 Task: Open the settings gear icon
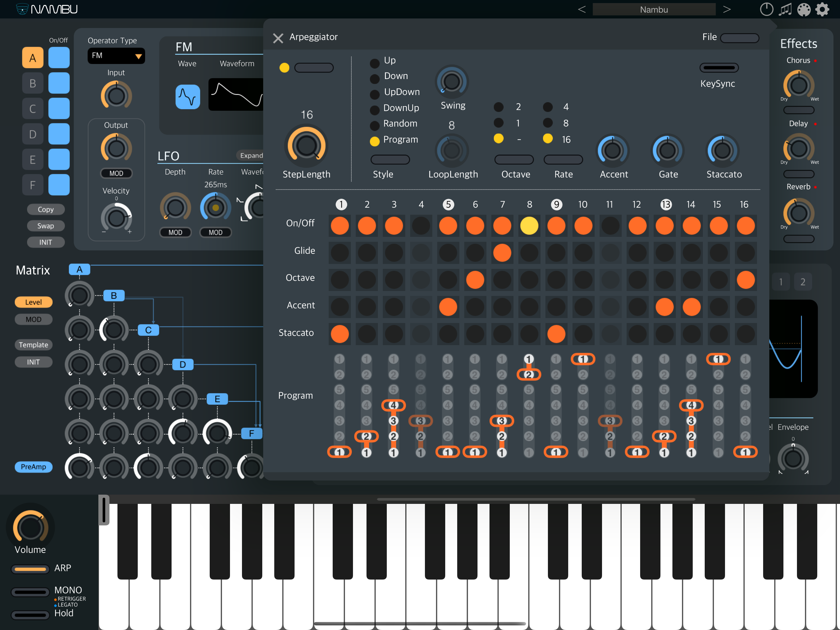pos(822,10)
